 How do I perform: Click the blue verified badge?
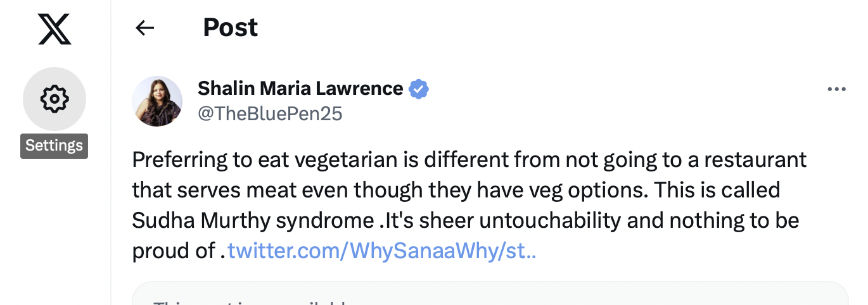418,89
